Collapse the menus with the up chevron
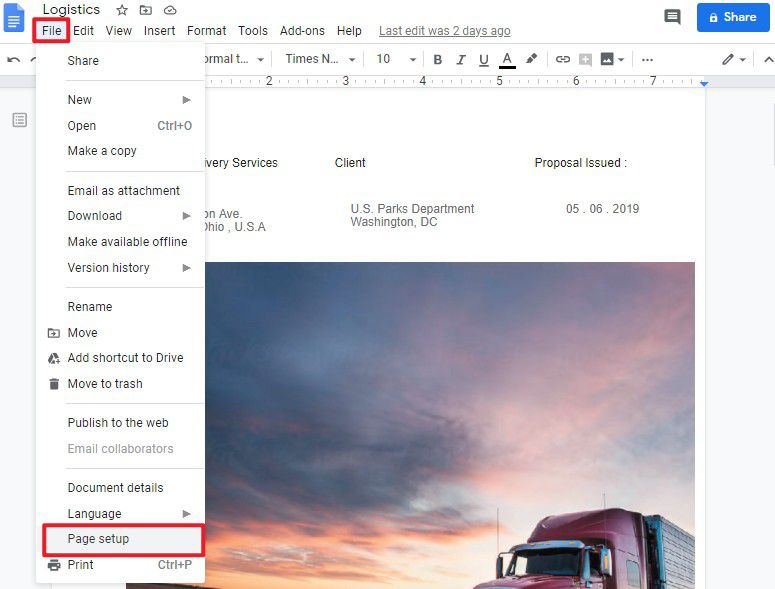Image resolution: width=775 pixels, height=589 pixels. (768, 60)
